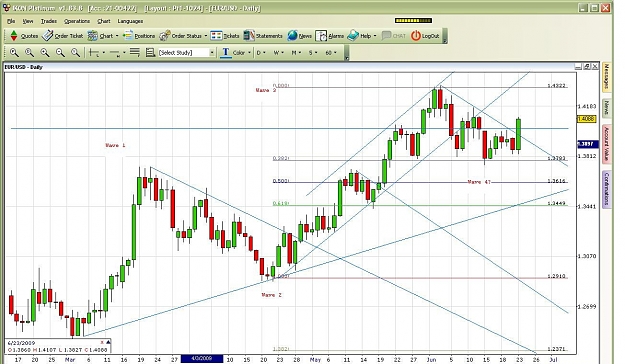Open the S timeframe dropdown
Image resolution: width=625 pixels, height=364 pixels.
(313, 53)
